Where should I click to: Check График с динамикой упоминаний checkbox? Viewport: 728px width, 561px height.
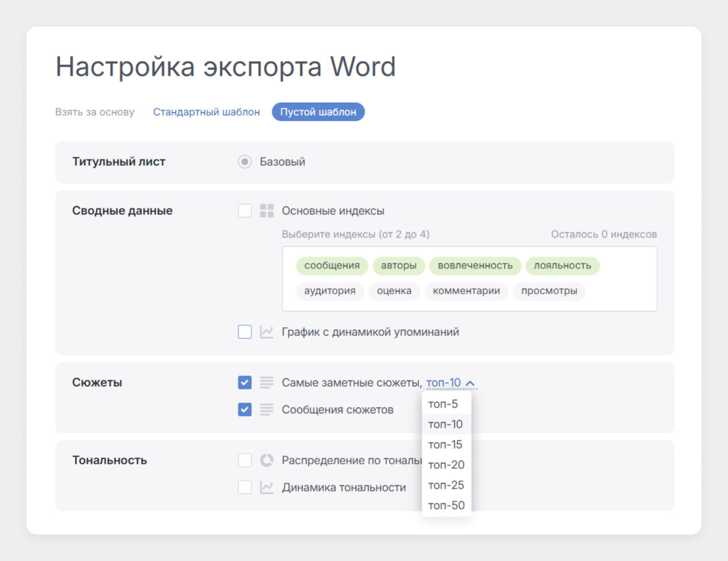pos(245,332)
